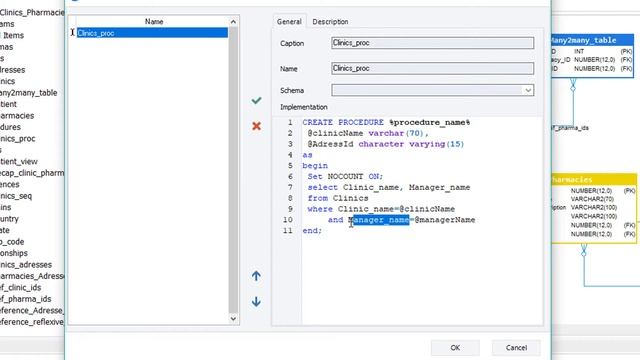Click the 'begin' keyword line
The width and height of the screenshot is (640, 360).
(x=315, y=166)
